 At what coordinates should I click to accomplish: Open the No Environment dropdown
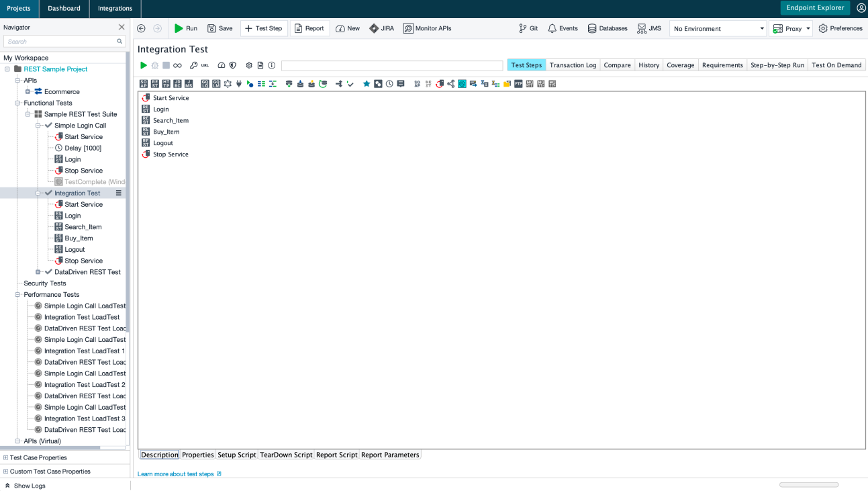pyautogui.click(x=717, y=28)
